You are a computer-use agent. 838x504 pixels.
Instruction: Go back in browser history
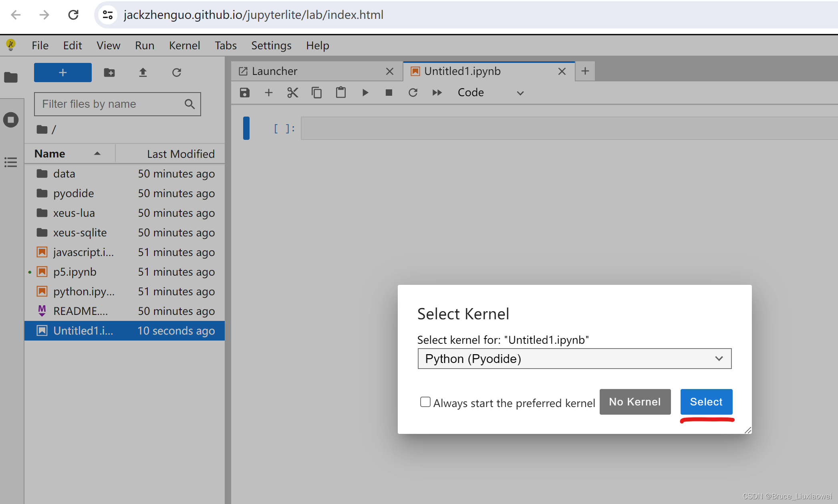16,15
